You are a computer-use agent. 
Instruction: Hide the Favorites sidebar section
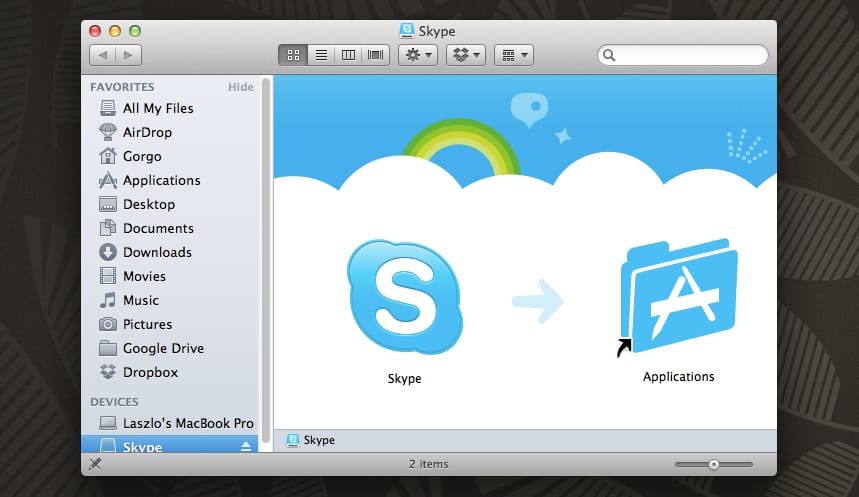[x=240, y=87]
